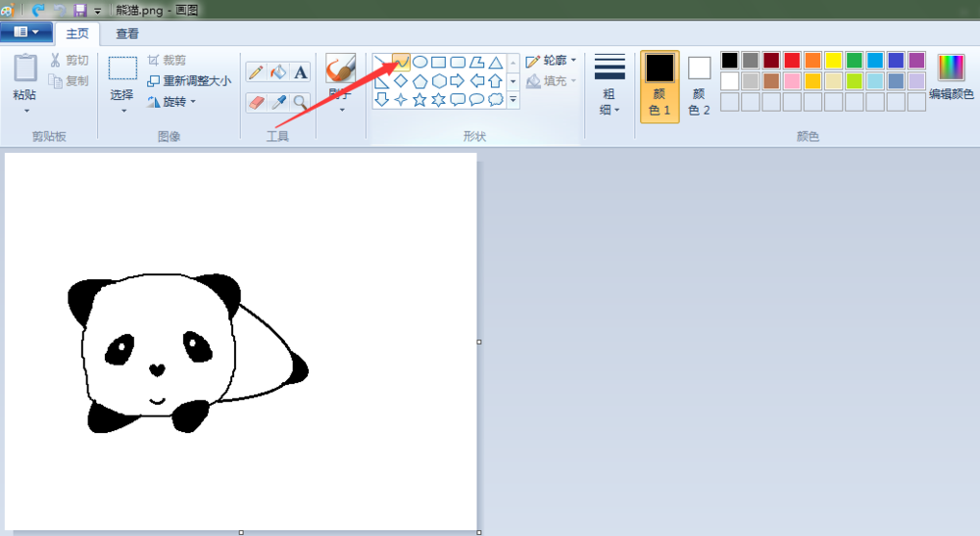
Task: Choose the Rectangle shape
Action: coord(439,62)
